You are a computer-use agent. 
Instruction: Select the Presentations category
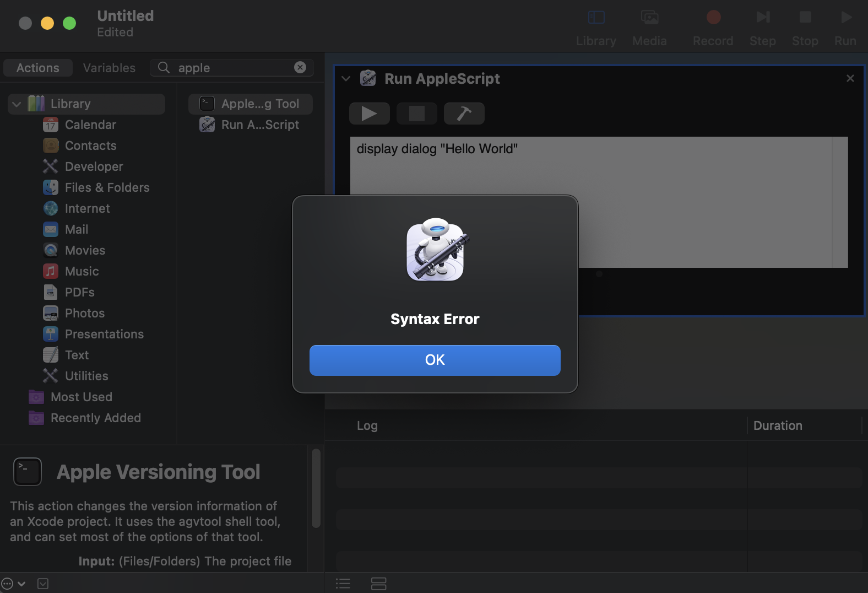tap(104, 335)
